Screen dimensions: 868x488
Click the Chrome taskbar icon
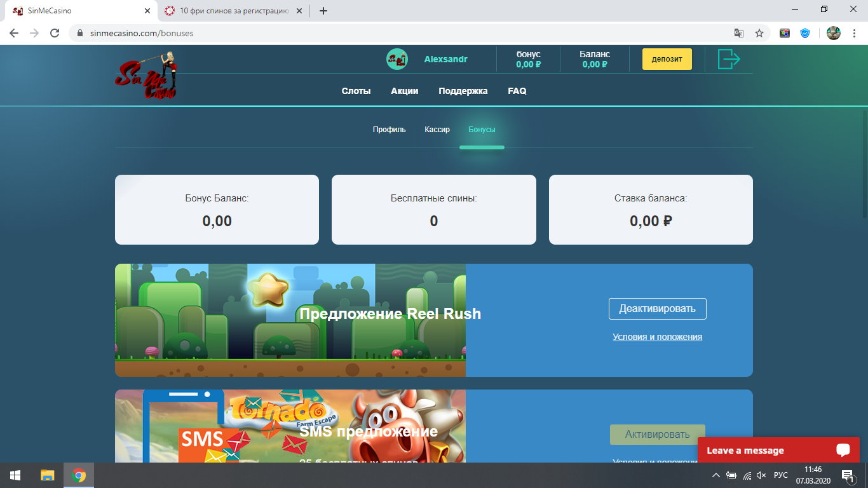[79, 475]
